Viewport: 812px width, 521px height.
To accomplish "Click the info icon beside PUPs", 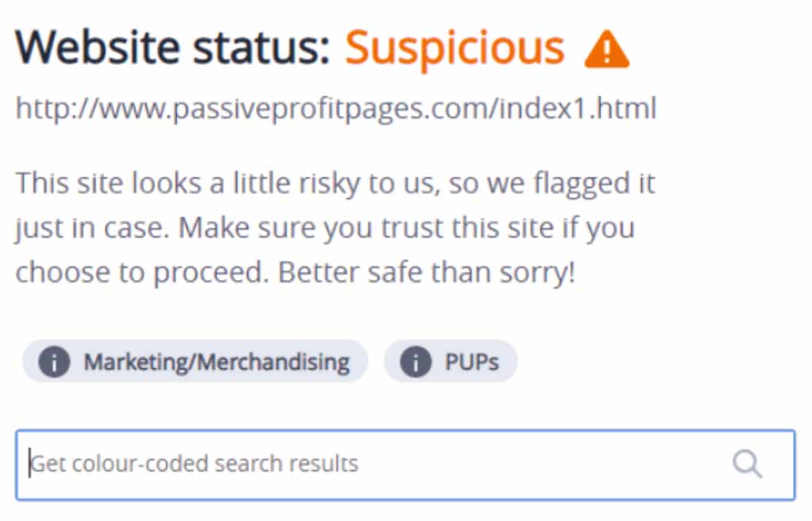I will [416, 362].
